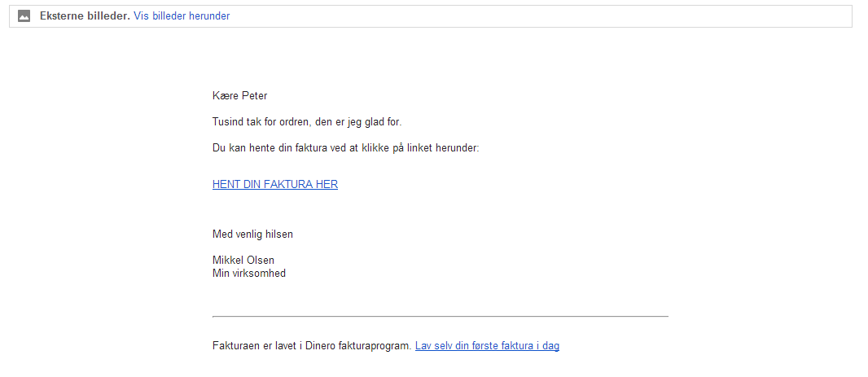Viewport: 868px width, 377px height.
Task: Open the 'HENT DIN FAKTURA HER' link
Action: [x=275, y=184]
